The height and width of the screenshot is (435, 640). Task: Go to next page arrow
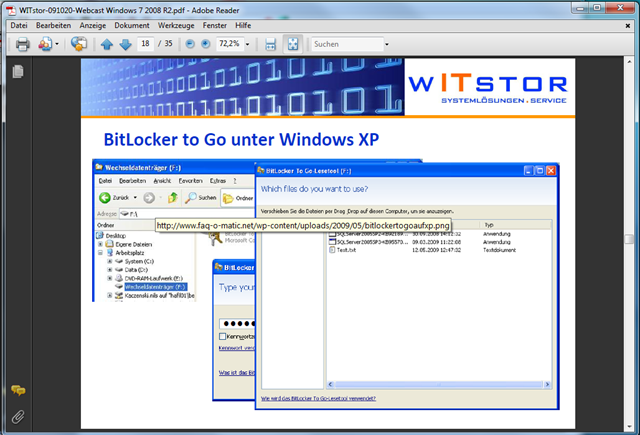[x=125, y=44]
